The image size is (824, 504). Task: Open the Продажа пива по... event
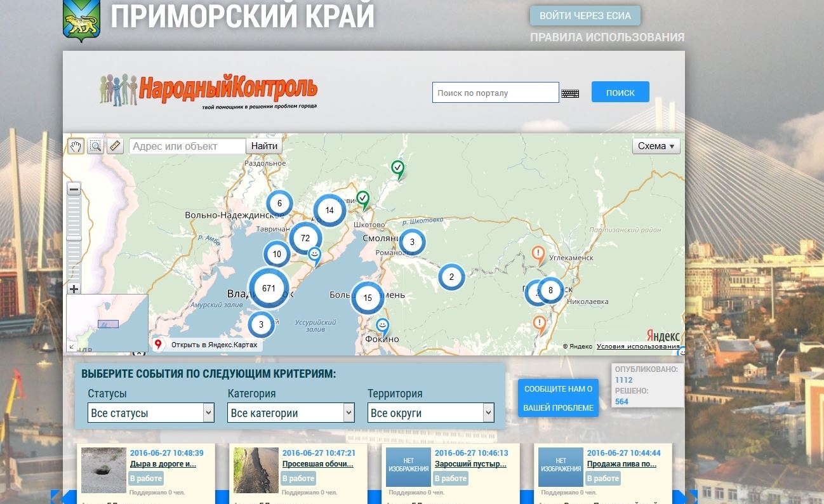[622, 464]
